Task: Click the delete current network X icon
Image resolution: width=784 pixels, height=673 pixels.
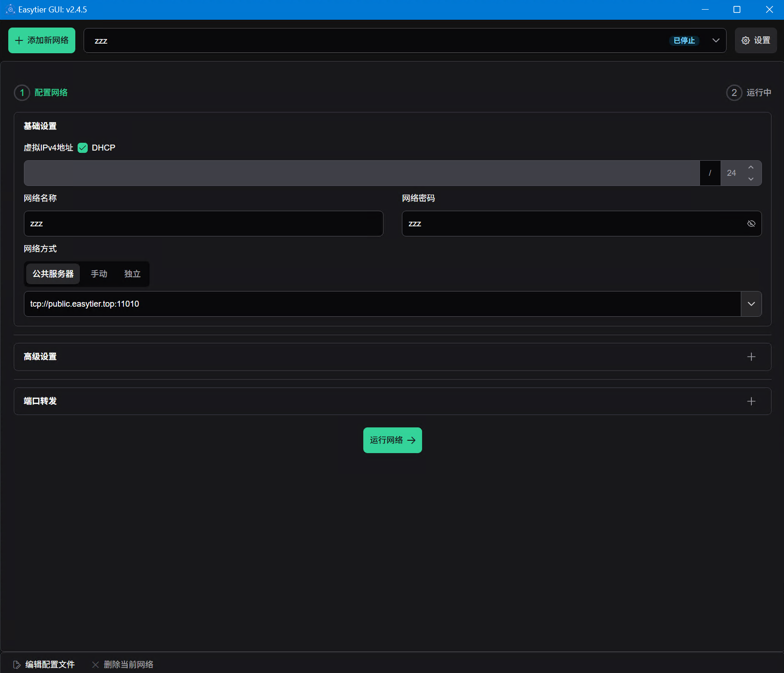Action: tap(96, 664)
